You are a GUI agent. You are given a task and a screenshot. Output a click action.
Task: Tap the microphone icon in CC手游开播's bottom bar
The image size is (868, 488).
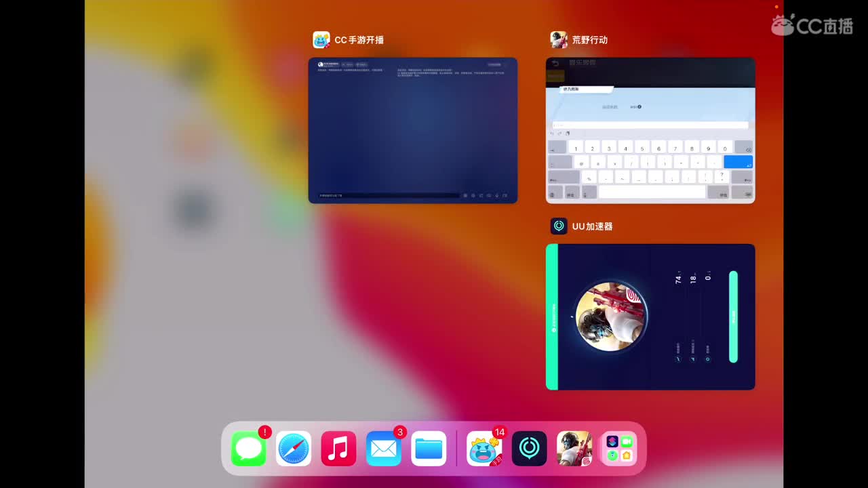click(496, 195)
